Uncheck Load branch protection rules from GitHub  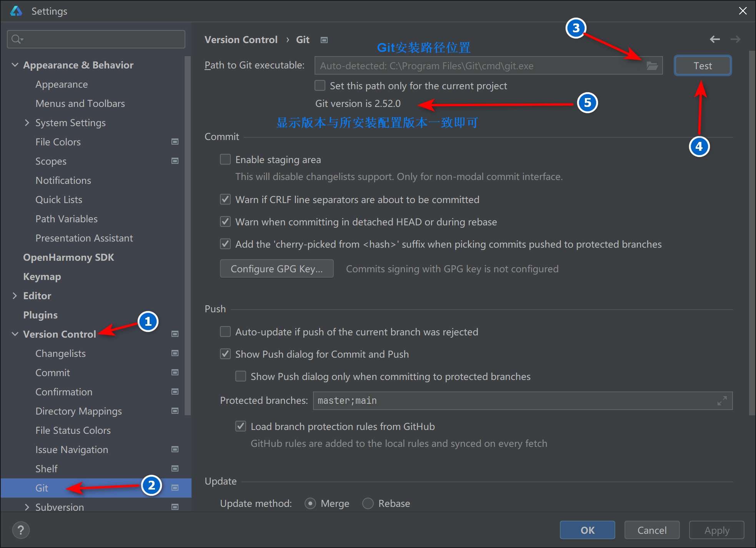[x=241, y=426]
